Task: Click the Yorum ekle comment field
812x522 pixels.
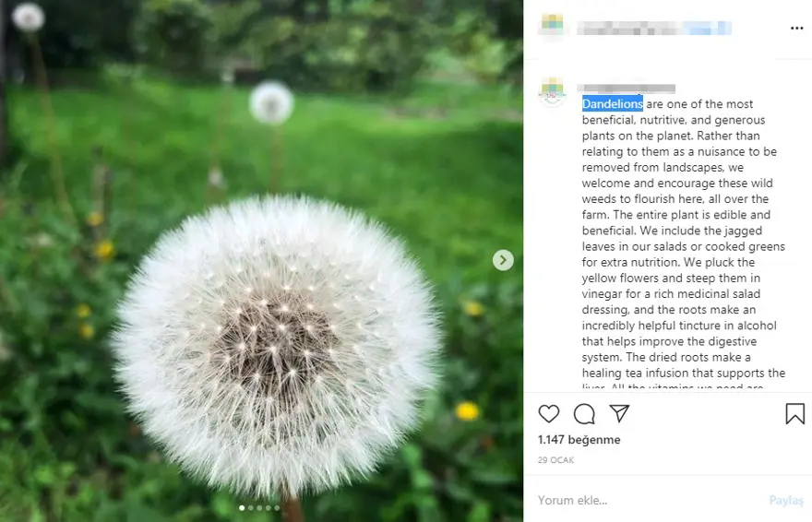Action: coord(648,500)
